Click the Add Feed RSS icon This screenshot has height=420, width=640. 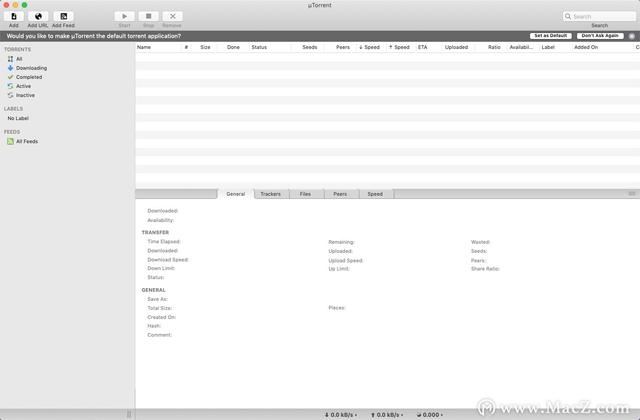(64, 16)
